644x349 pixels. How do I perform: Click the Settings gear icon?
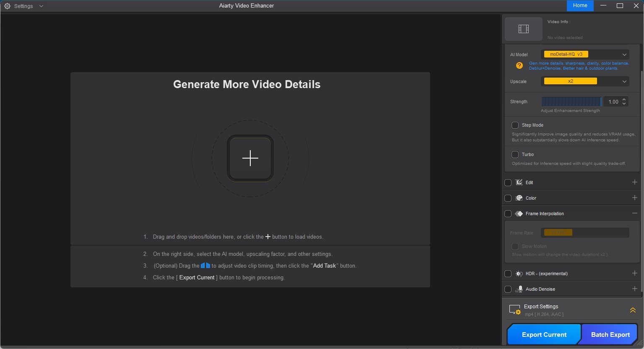7,6
